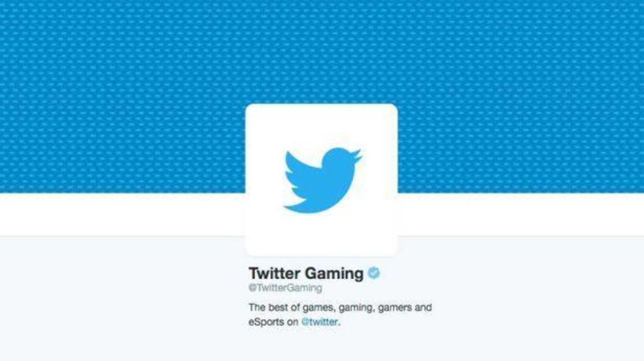Click the blue verified checkmark badge
Screen dimensions: 644x361
click(374, 273)
